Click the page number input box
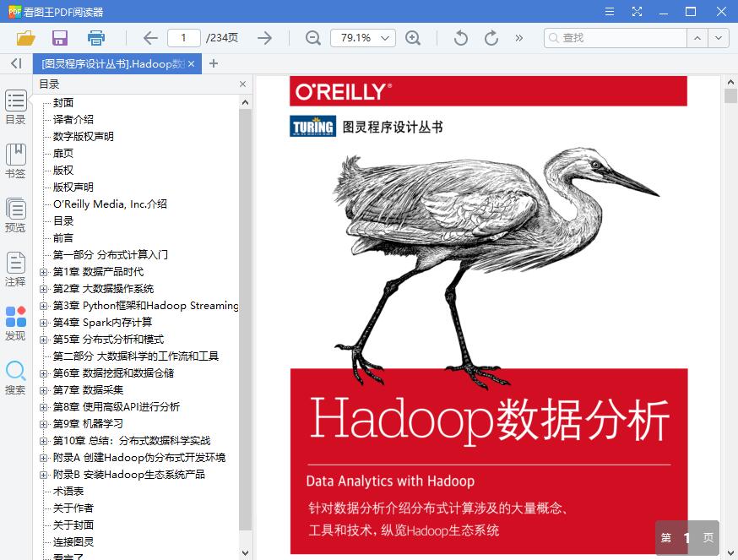 [183, 38]
